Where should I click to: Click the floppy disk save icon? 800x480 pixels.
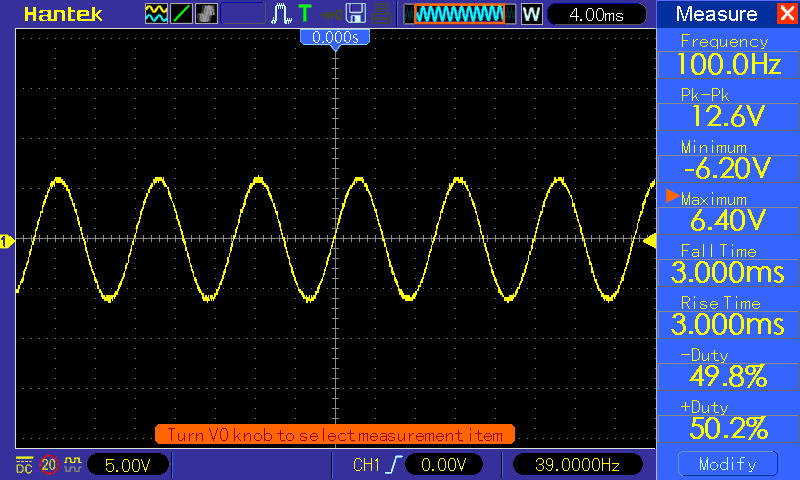point(356,14)
